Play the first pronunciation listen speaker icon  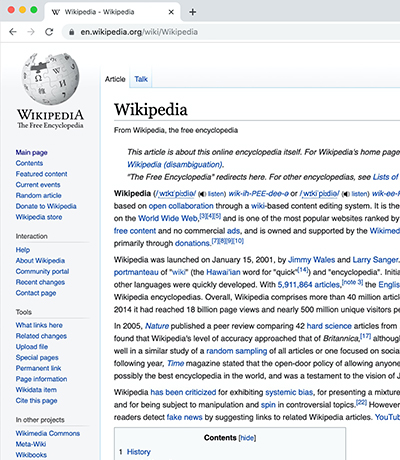point(202,194)
